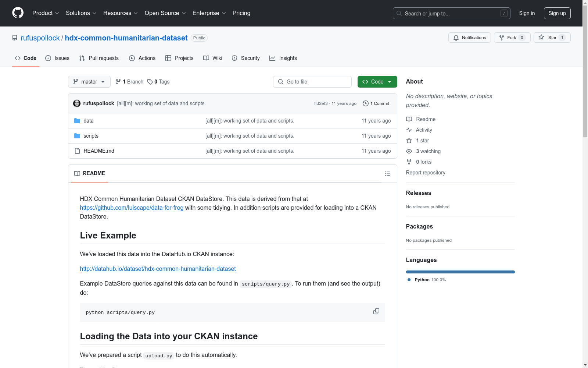Click the commit history clock icon

[x=366, y=103]
